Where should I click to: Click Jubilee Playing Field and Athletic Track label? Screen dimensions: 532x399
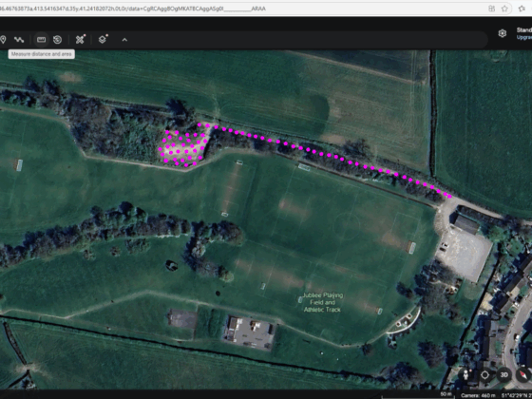(x=322, y=302)
